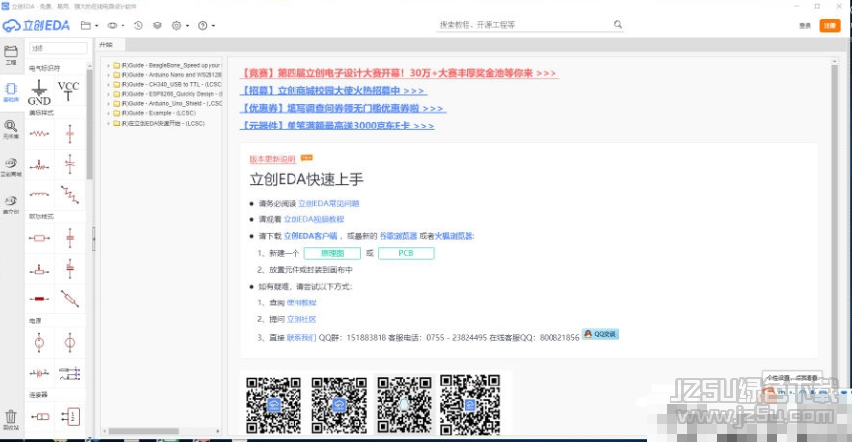852x442 pixels.
Task: Open the folder file menu in top toolbar
Action: (89, 25)
